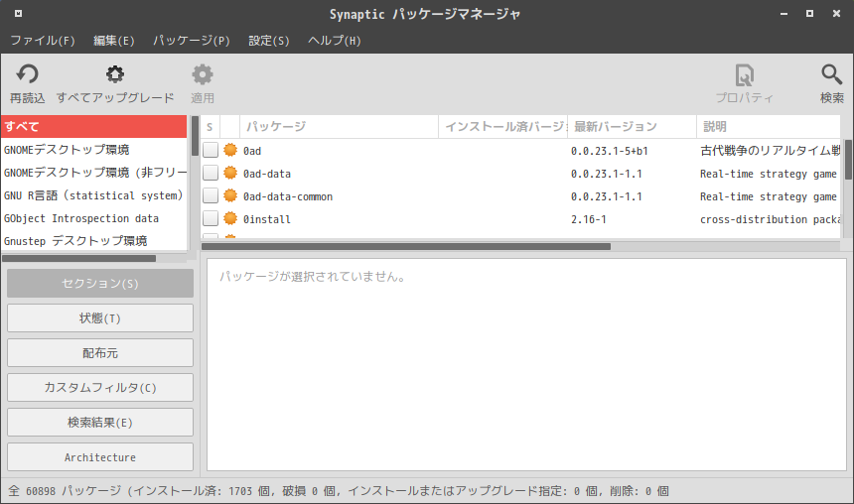
Task: Open the ファイル(F) menu
Action: [x=43, y=41]
